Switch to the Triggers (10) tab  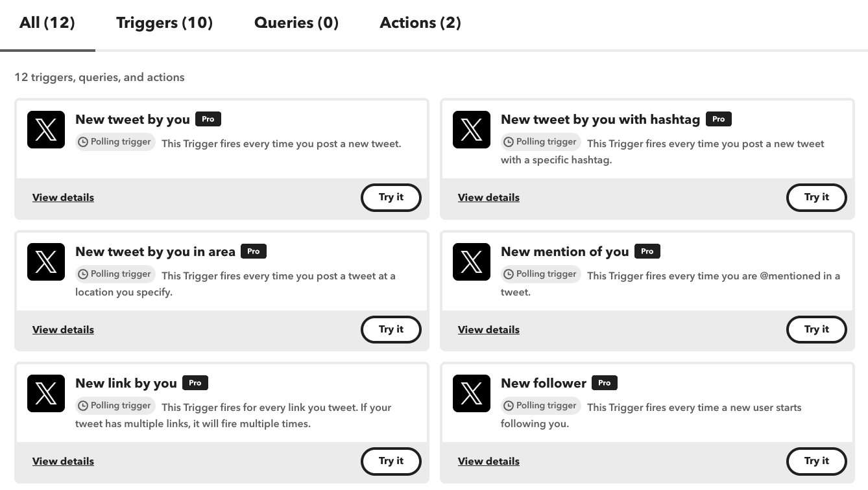164,23
